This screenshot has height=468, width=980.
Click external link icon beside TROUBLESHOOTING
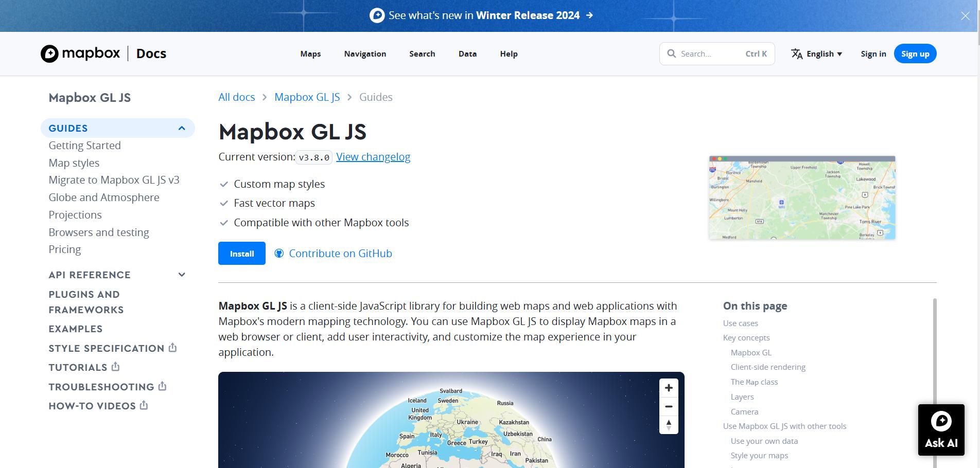pyautogui.click(x=163, y=386)
